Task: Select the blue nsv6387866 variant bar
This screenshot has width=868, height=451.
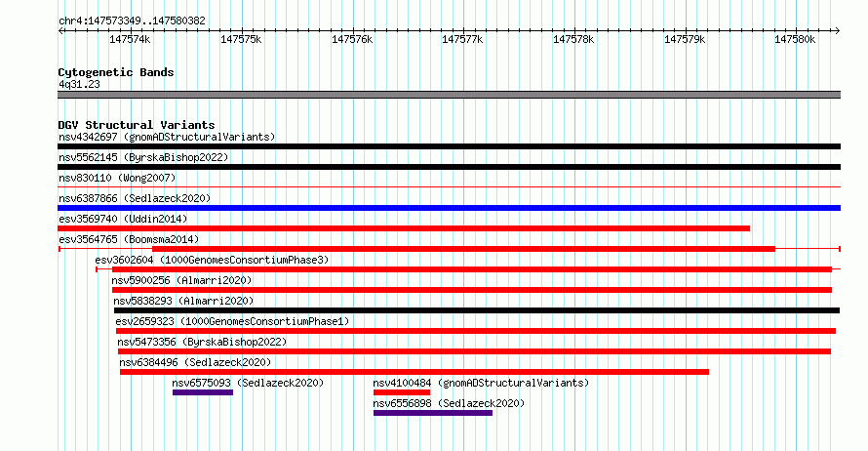Action: pos(449,208)
